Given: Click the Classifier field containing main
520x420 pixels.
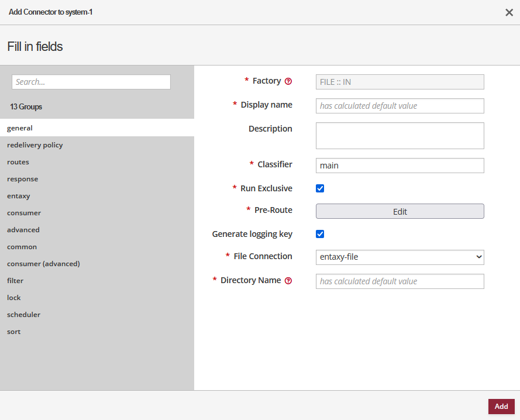Looking at the screenshot, I should pos(400,166).
